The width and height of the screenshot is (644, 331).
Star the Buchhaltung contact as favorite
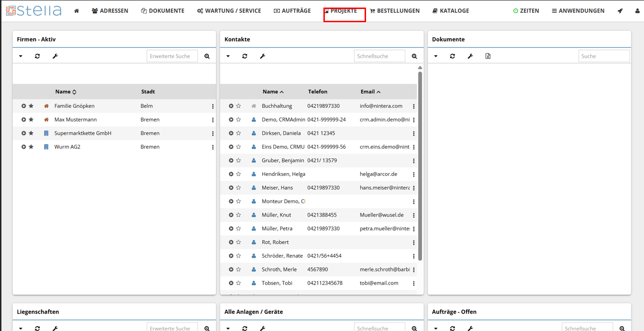click(239, 106)
